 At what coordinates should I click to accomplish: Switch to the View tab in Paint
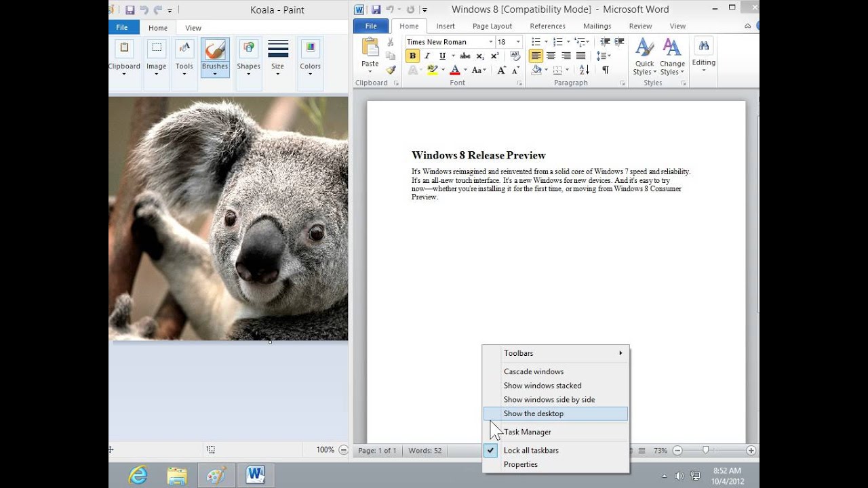pyautogui.click(x=193, y=28)
